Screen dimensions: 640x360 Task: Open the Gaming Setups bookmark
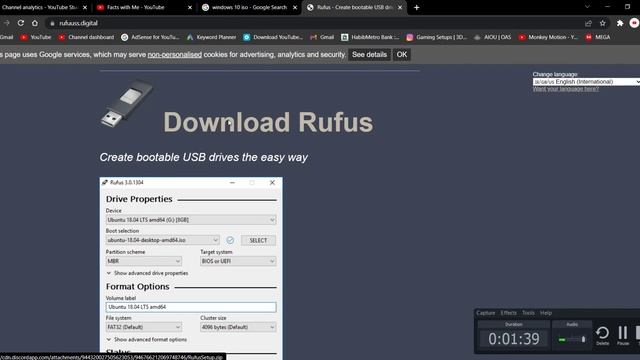tap(437, 37)
